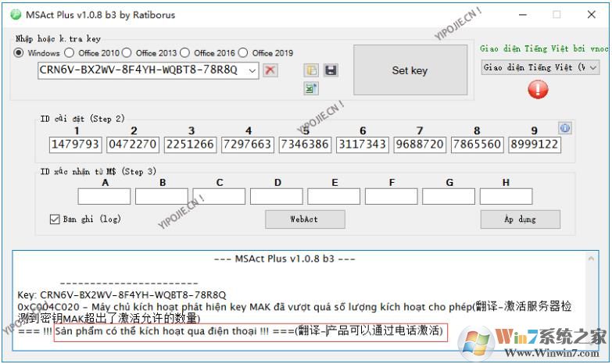Click the 'Key: CRN6V-BX2WV...' log line
Screen dimensions: 612x364
pyautogui.click(x=122, y=295)
